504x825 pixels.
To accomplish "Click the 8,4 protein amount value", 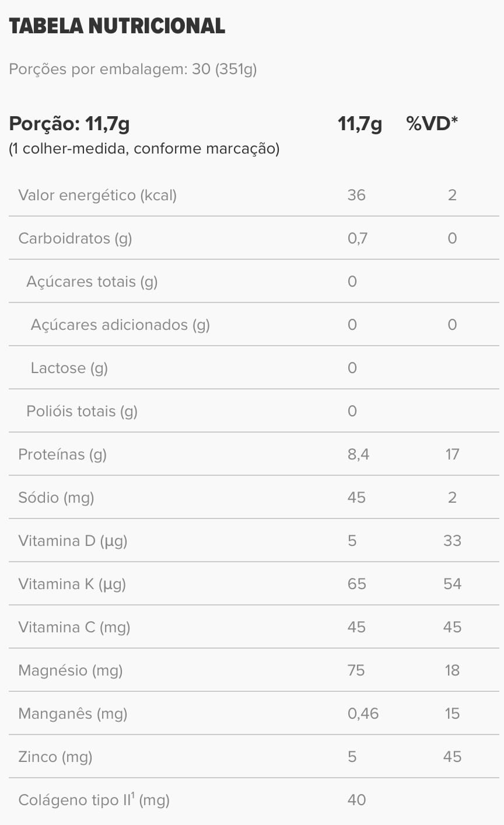I will (358, 454).
